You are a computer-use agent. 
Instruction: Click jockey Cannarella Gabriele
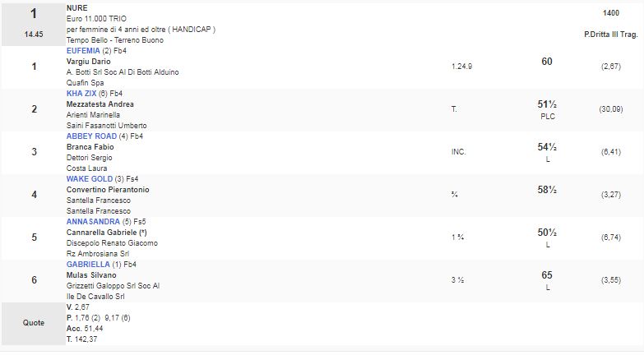tap(103, 233)
